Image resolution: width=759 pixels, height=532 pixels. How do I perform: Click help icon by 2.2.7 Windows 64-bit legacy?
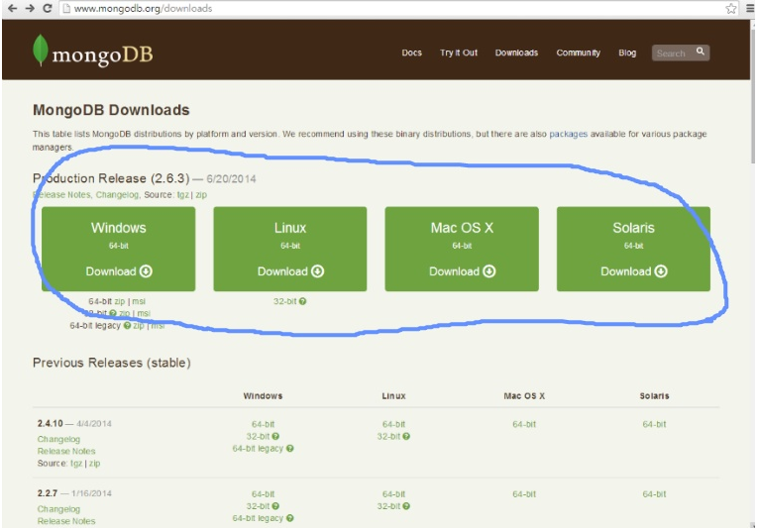point(290,518)
